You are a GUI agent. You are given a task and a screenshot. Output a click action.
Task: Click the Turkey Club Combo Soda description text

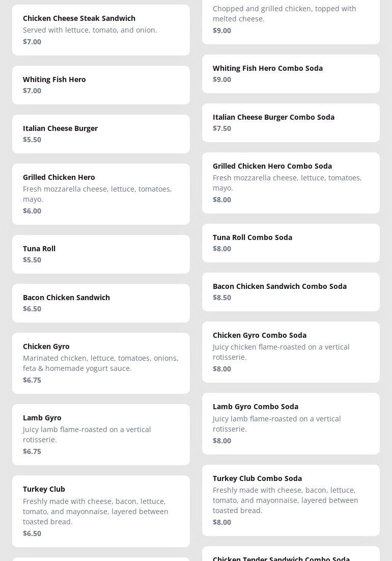point(285,500)
